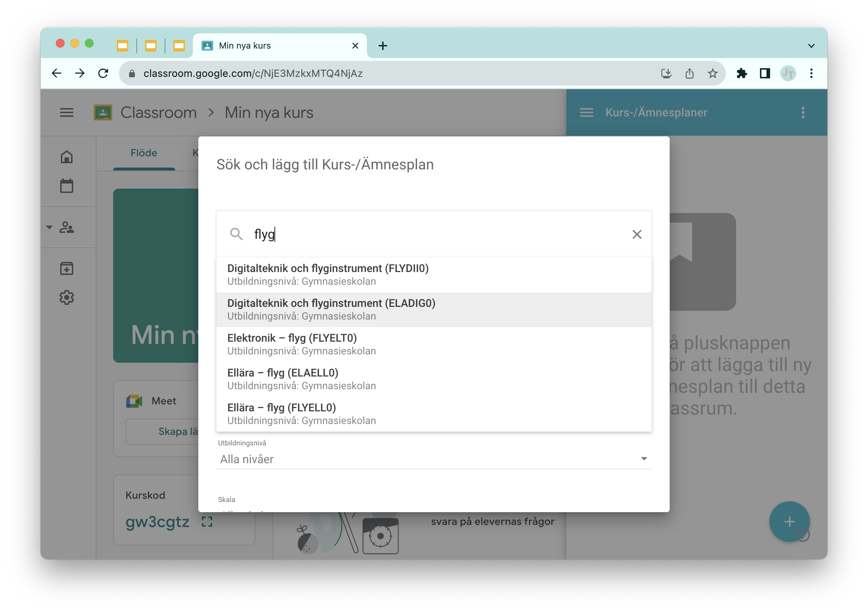Screen dimensions: 868x613
Task: Expand the Utbildningsnivå Alla nivåer dropdown
Action: [x=433, y=459]
